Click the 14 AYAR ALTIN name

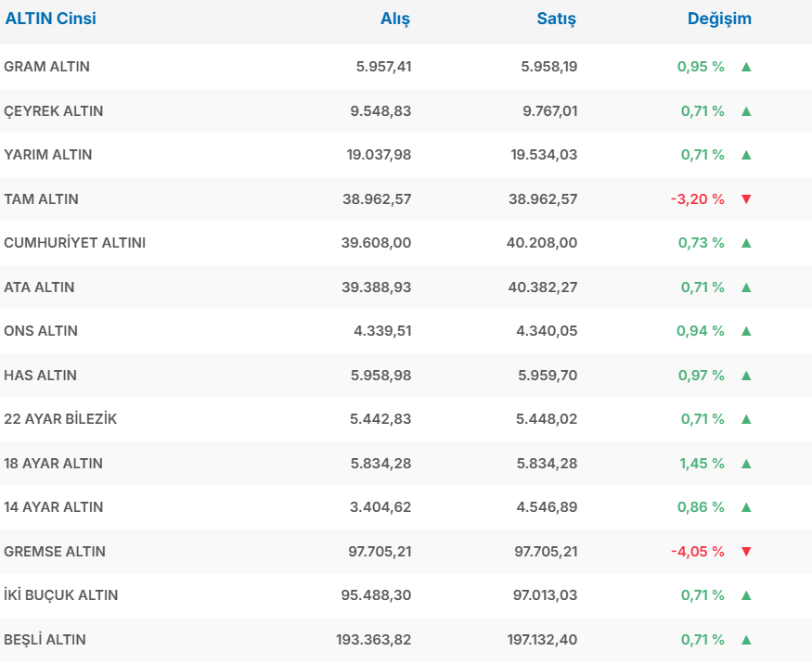click(x=54, y=507)
